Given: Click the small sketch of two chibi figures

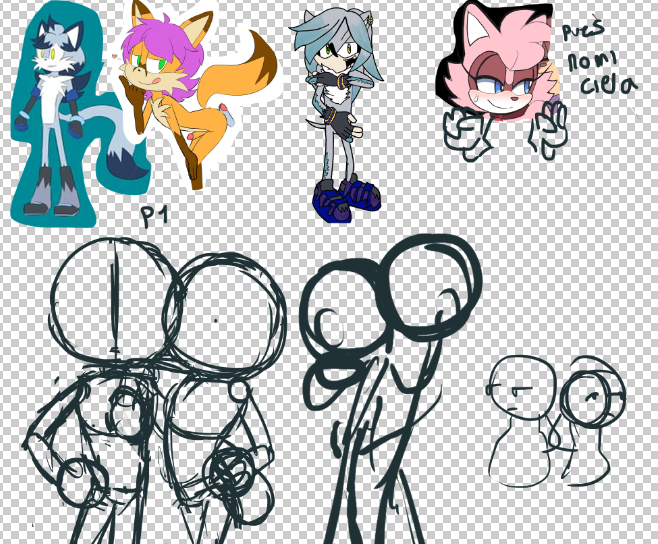Looking at the screenshot, I should click(x=556, y=421).
